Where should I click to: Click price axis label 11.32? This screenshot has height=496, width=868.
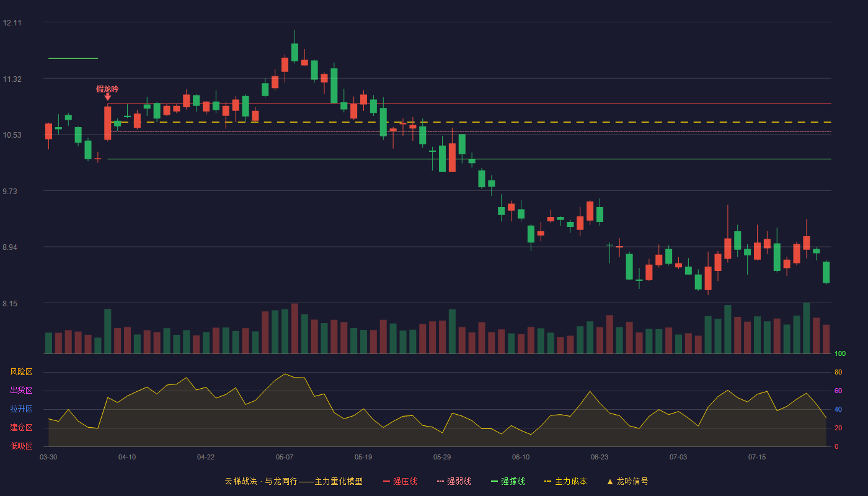click(x=12, y=79)
